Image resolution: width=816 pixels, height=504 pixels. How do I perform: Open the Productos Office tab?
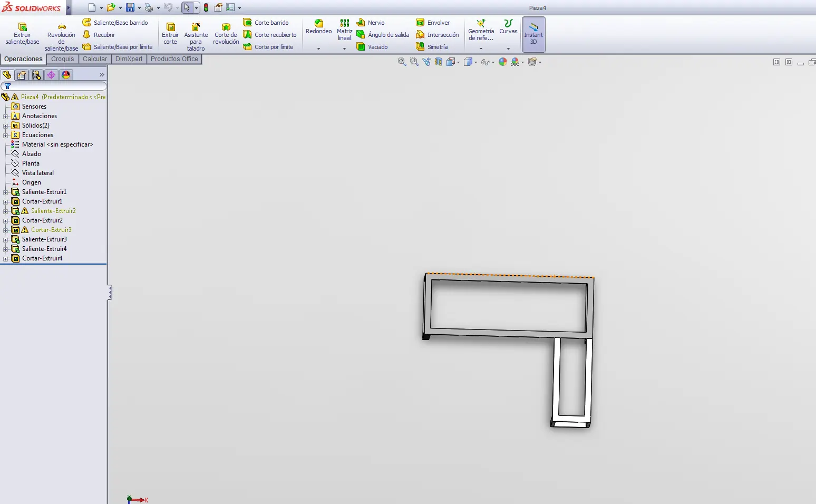[174, 59]
